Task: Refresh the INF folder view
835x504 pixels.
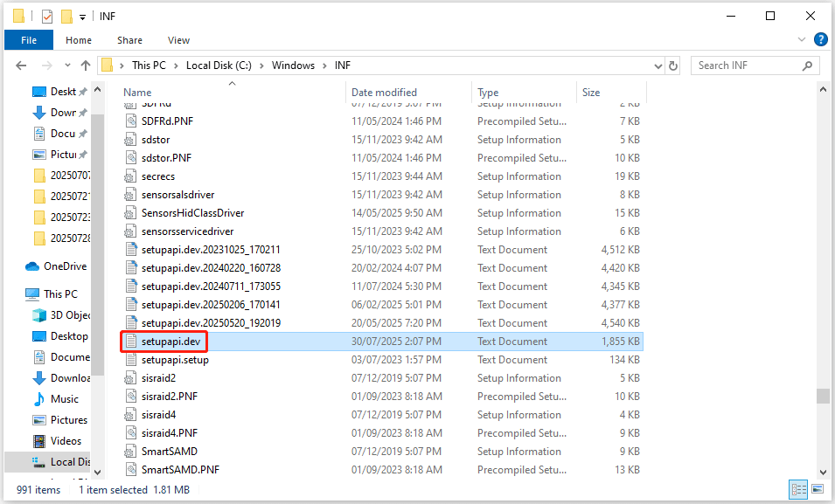Action: coord(672,65)
